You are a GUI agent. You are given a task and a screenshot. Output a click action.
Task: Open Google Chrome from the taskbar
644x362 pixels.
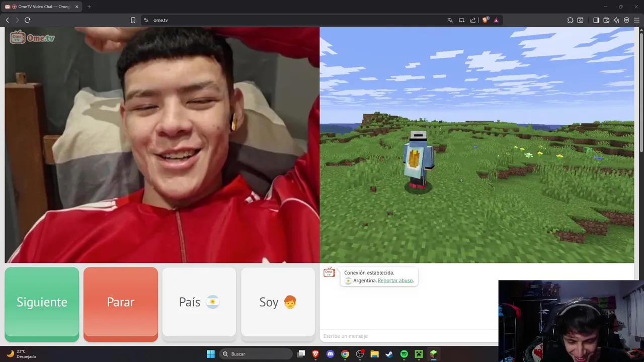(345, 354)
